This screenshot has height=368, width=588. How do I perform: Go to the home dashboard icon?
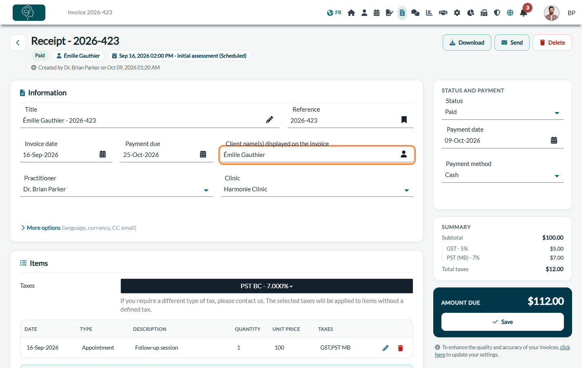click(x=351, y=13)
